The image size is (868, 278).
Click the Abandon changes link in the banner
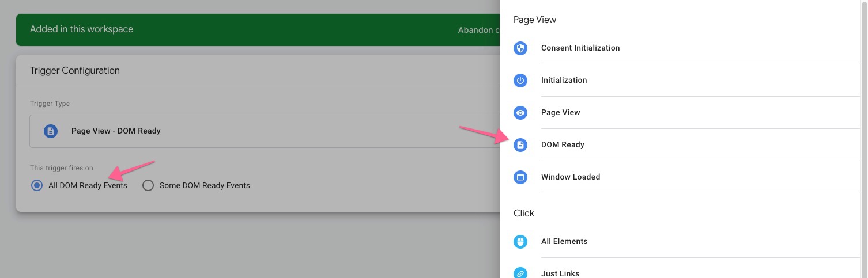478,30
